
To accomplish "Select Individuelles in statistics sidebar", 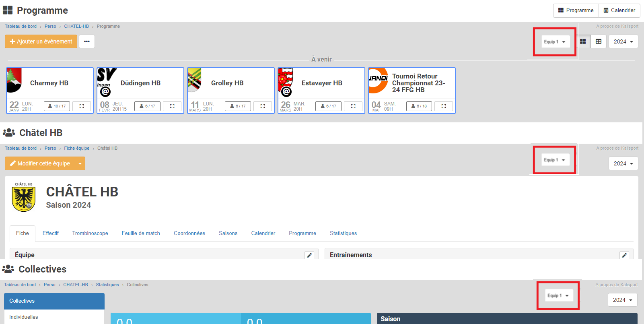I will (x=24, y=317).
